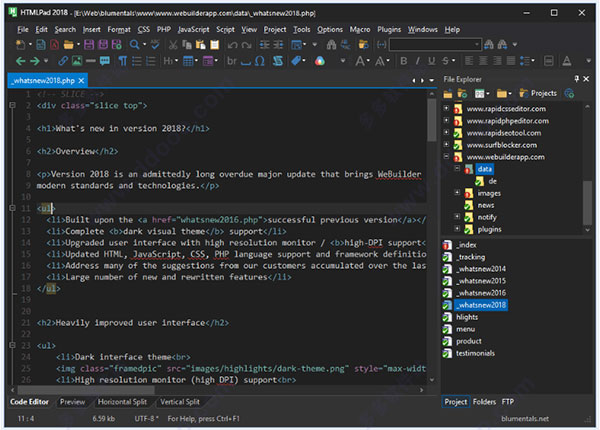Collapse the ul block at line 11

(x=12, y=208)
